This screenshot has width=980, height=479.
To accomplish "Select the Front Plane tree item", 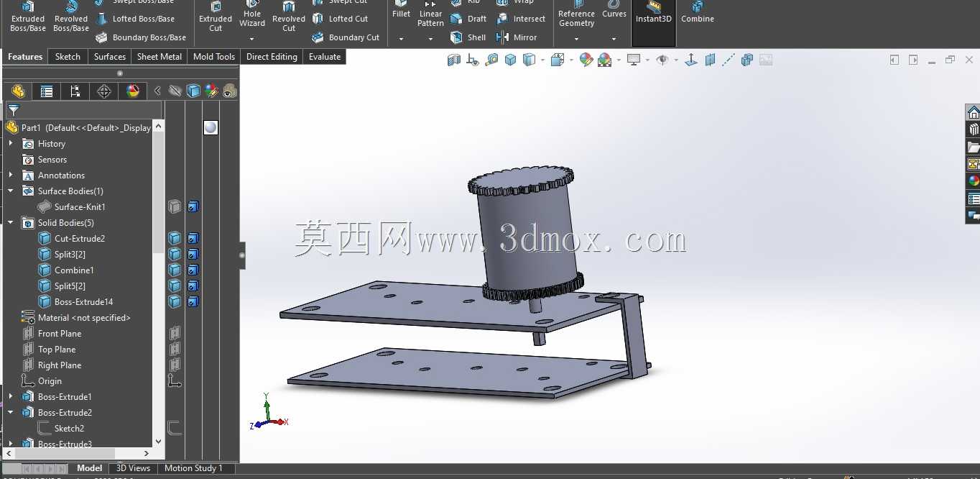I will coord(60,334).
